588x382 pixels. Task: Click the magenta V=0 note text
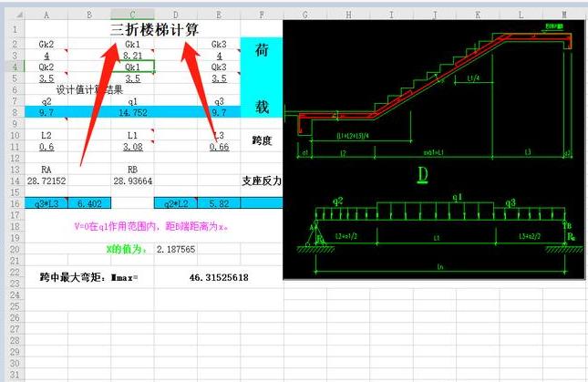pos(151,226)
